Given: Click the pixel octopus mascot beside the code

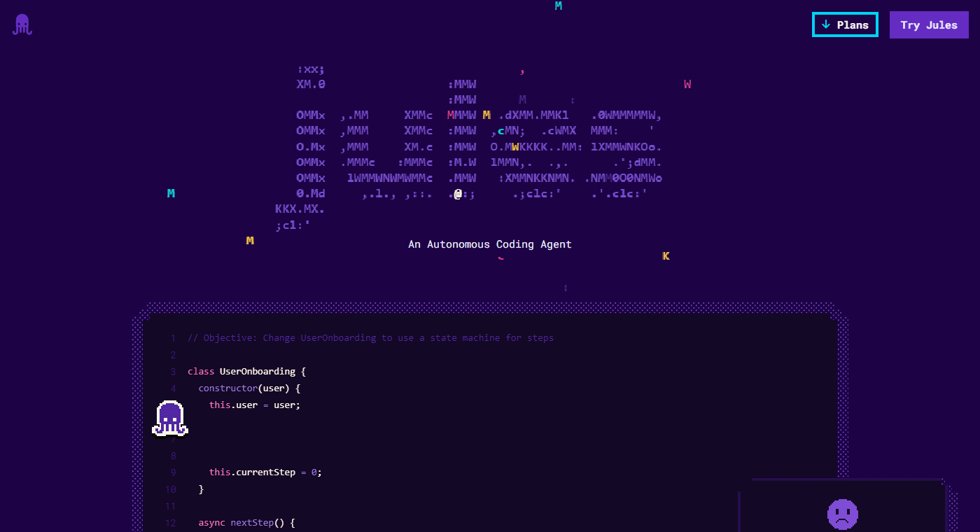Looking at the screenshot, I should pyautogui.click(x=170, y=419).
